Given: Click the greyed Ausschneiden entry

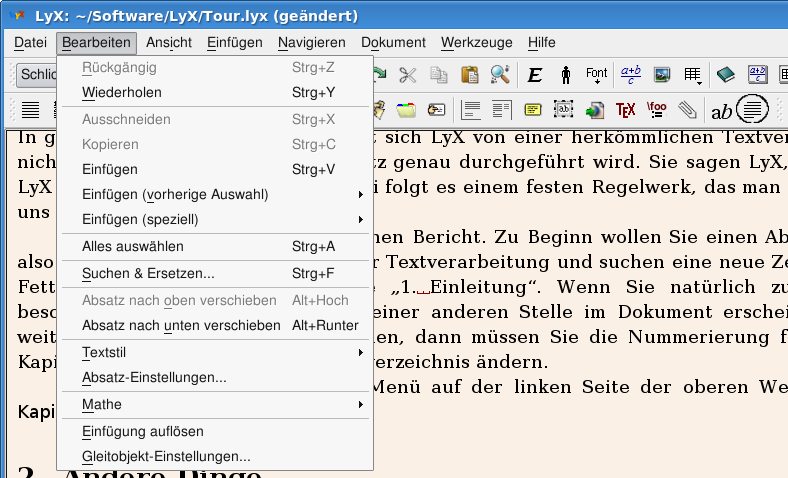Looking at the screenshot, I should pyautogui.click(x=215, y=119).
